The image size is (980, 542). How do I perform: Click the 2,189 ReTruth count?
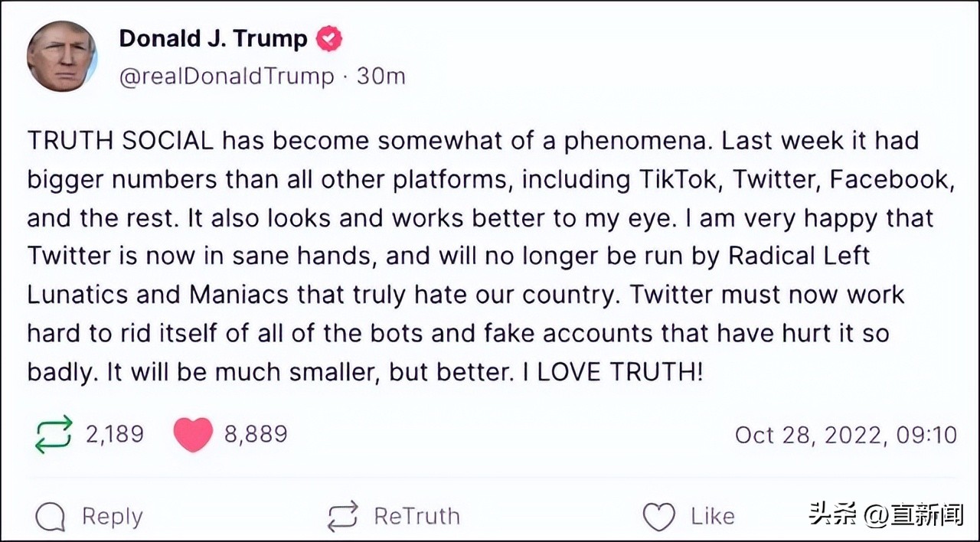(114, 434)
